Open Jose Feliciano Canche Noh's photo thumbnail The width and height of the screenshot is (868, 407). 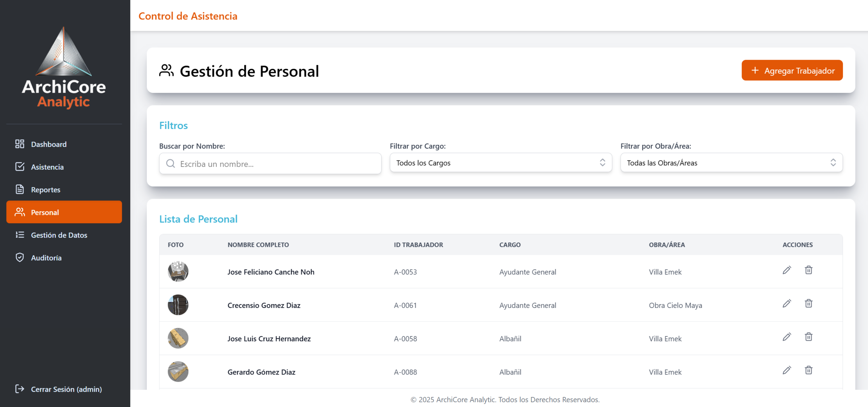coord(178,272)
